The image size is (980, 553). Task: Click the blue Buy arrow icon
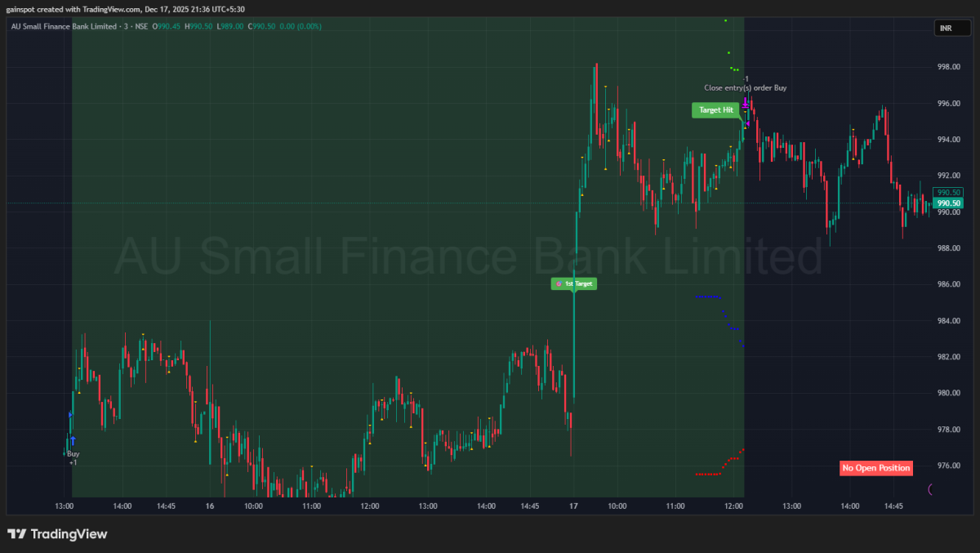click(73, 441)
